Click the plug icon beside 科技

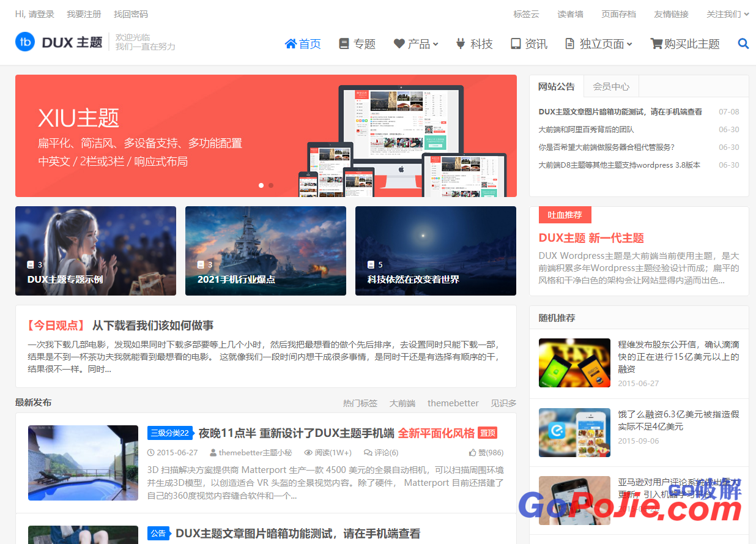(x=461, y=43)
